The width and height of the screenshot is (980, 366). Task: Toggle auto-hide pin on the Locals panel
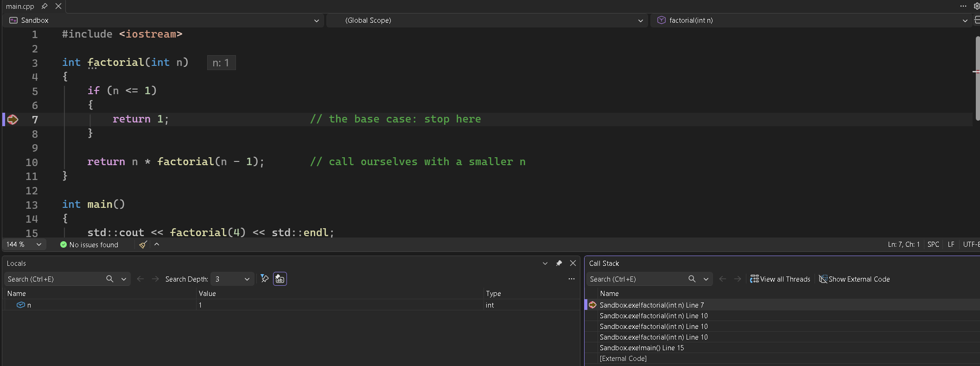(559, 263)
